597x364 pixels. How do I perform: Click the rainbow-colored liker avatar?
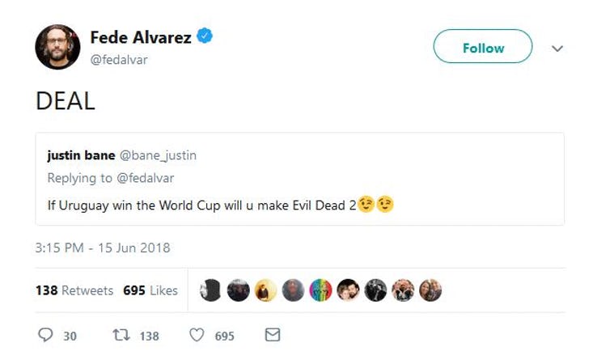320,290
